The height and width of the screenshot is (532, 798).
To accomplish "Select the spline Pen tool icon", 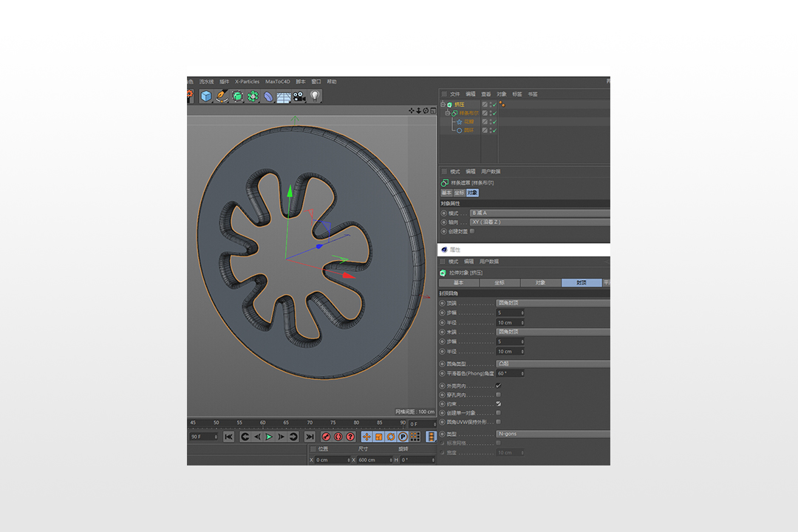I will [x=222, y=96].
